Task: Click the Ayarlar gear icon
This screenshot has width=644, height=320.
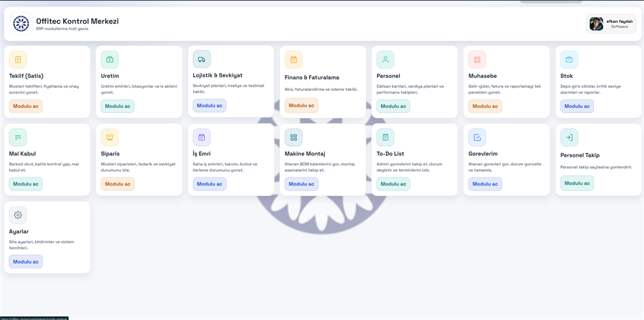Action: click(18, 215)
